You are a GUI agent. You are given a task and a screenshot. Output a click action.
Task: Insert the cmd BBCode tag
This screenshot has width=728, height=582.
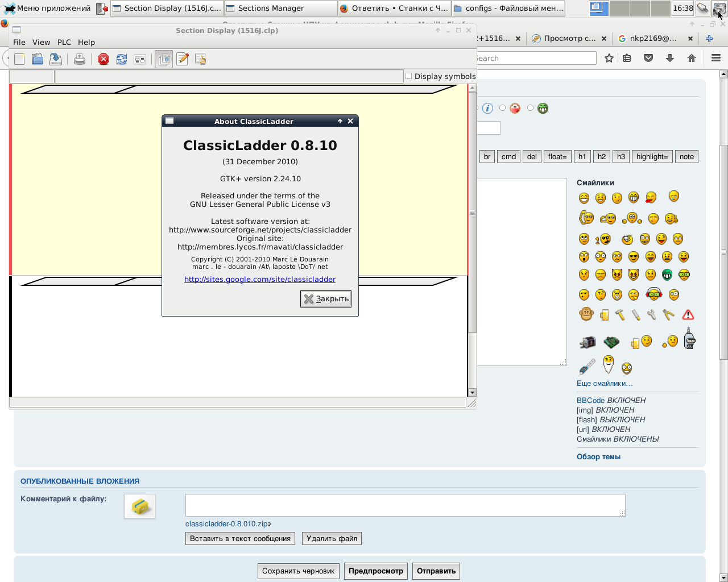[x=509, y=157]
